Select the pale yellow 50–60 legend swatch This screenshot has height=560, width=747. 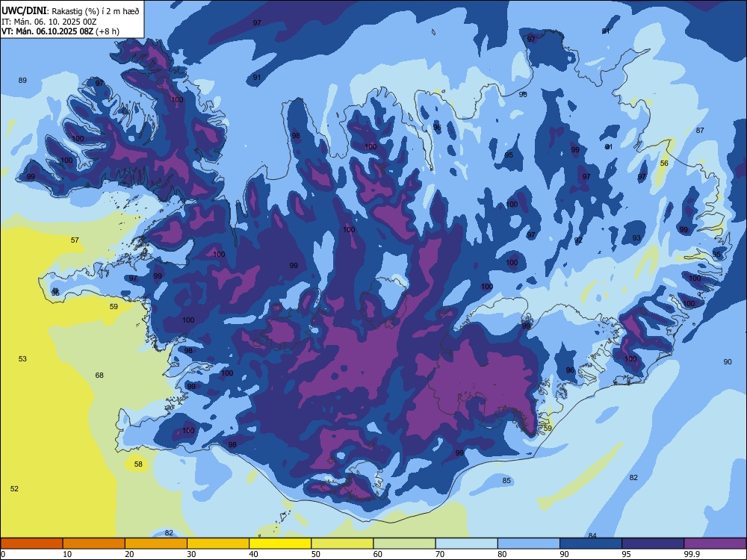tap(343, 544)
